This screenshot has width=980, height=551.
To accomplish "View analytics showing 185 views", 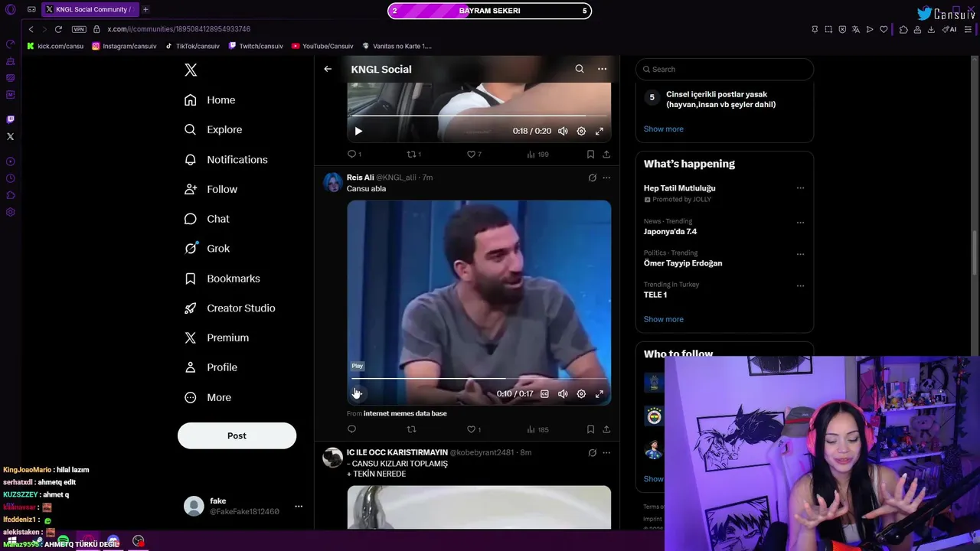I will tap(537, 429).
